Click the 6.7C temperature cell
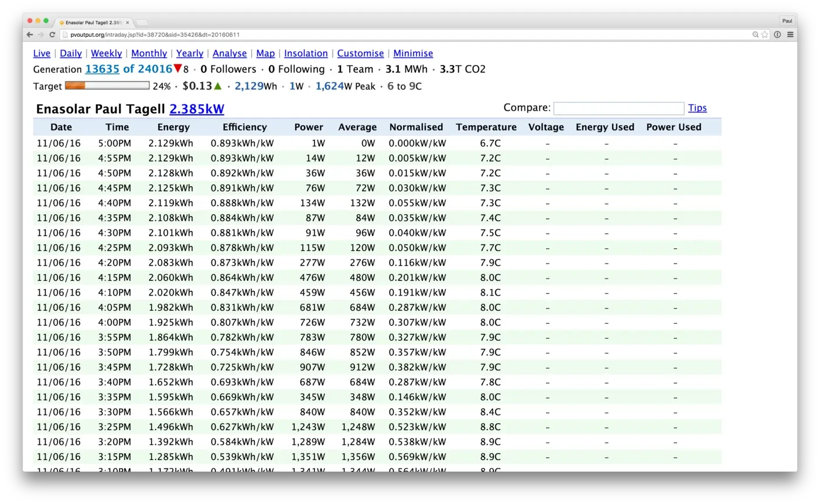Screen dimensions: 820x504 pyautogui.click(x=490, y=143)
